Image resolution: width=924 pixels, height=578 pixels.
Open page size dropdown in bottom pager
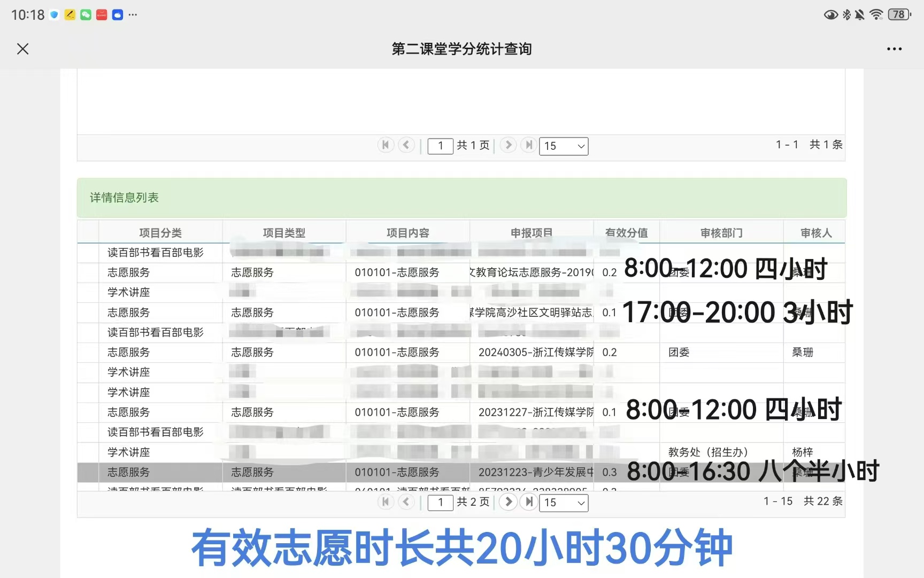(x=564, y=503)
